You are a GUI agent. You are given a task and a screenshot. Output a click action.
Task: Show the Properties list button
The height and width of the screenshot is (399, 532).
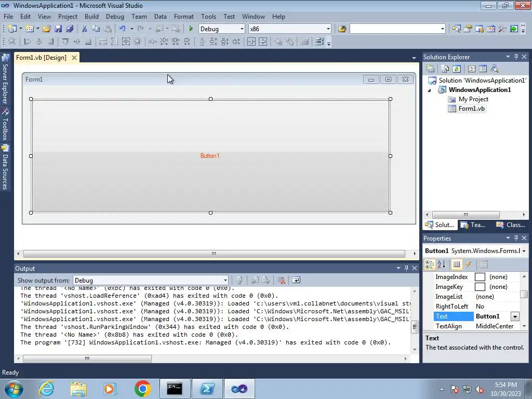[457, 264]
